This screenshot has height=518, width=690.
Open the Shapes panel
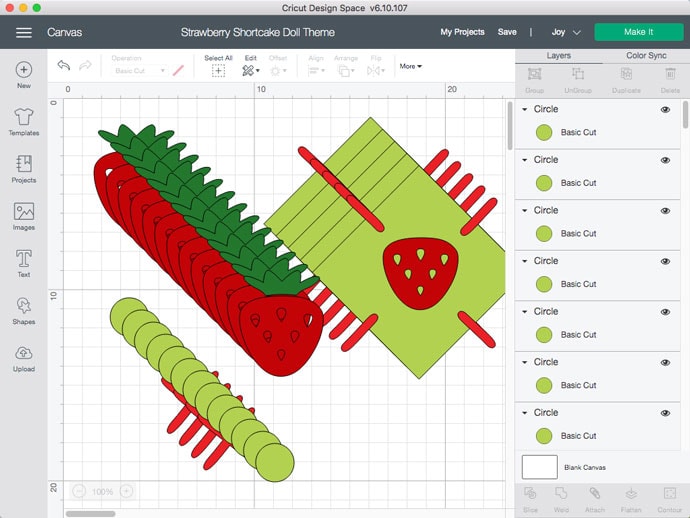[24, 311]
